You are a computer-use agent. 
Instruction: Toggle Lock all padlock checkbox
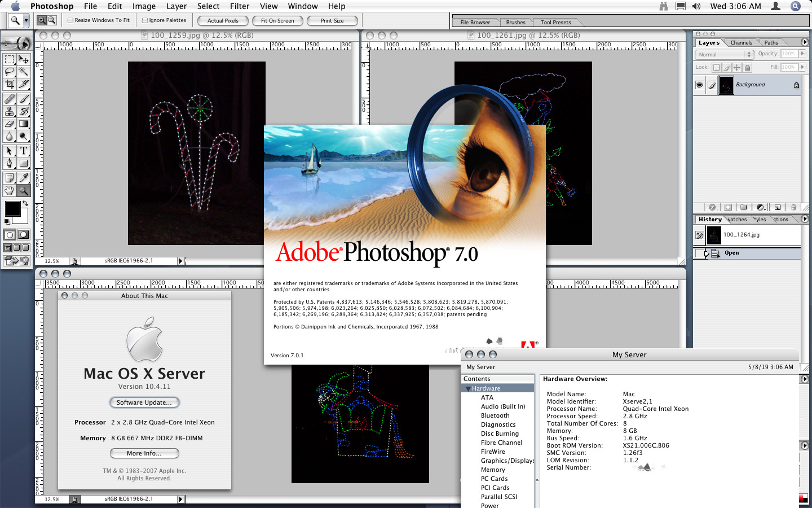[x=747, y=67]
